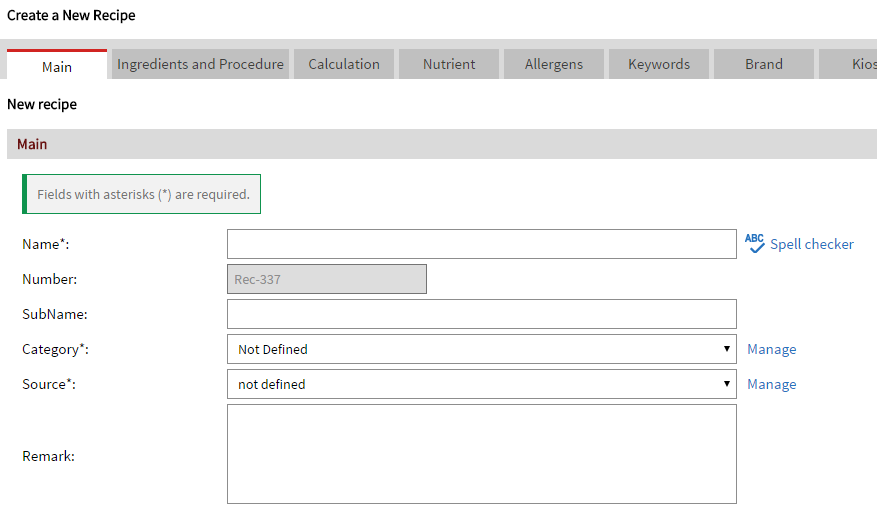
Task: Switch to the Main tab
Action: (x=57, y=66)
